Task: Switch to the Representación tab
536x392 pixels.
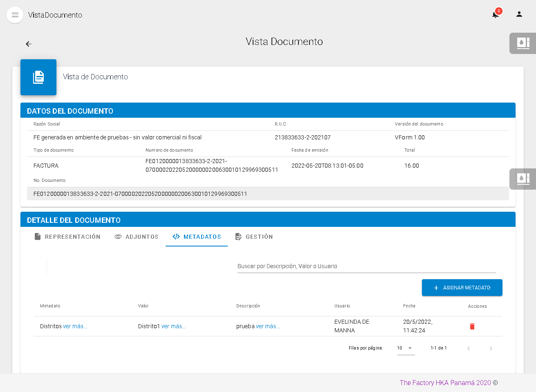Action: click(x=67, y=237)
